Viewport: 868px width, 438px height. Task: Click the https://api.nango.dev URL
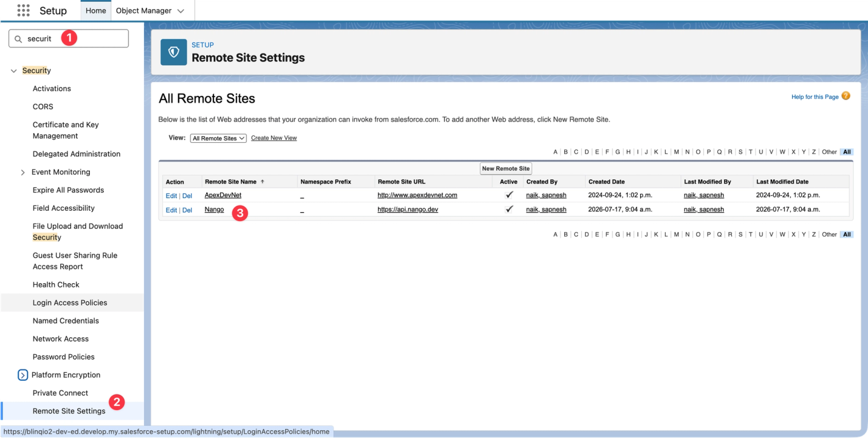point(407,210)
